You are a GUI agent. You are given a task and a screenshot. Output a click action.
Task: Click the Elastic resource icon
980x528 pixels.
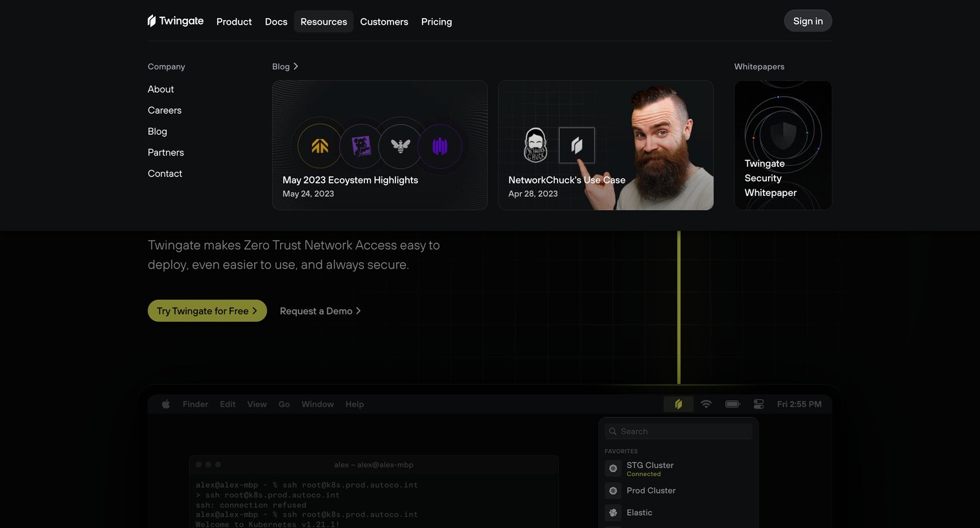pyautogui.click(x=613, y=512)
